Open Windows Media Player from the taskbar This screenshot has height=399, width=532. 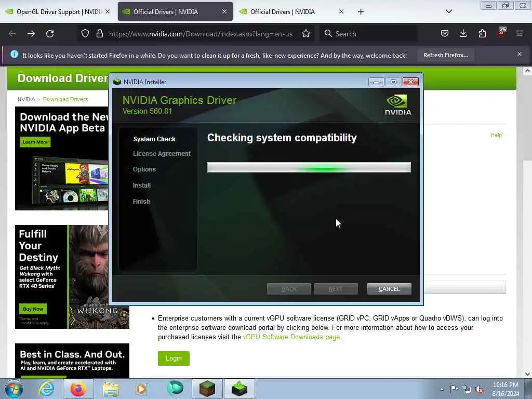(142, 389)
